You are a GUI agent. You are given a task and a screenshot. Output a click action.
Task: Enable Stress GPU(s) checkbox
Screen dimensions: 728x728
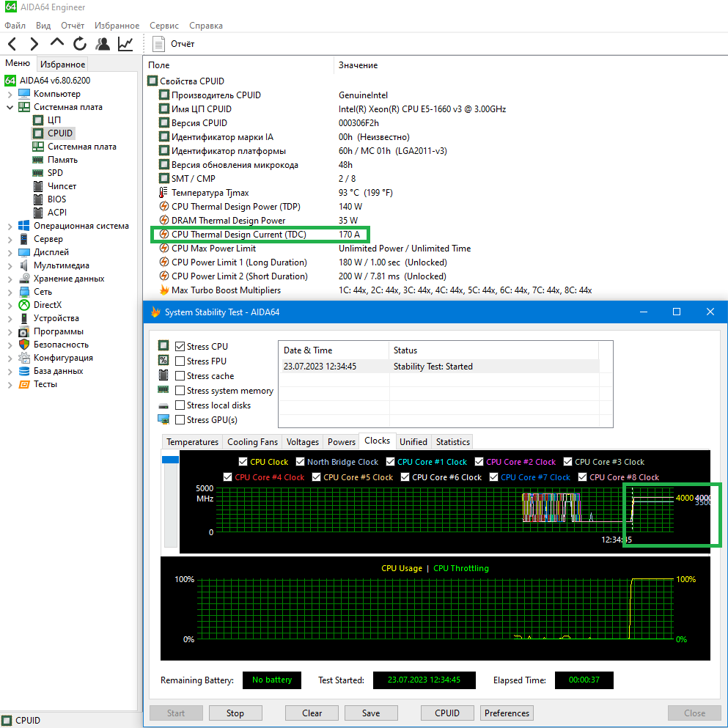click(180, 419)
